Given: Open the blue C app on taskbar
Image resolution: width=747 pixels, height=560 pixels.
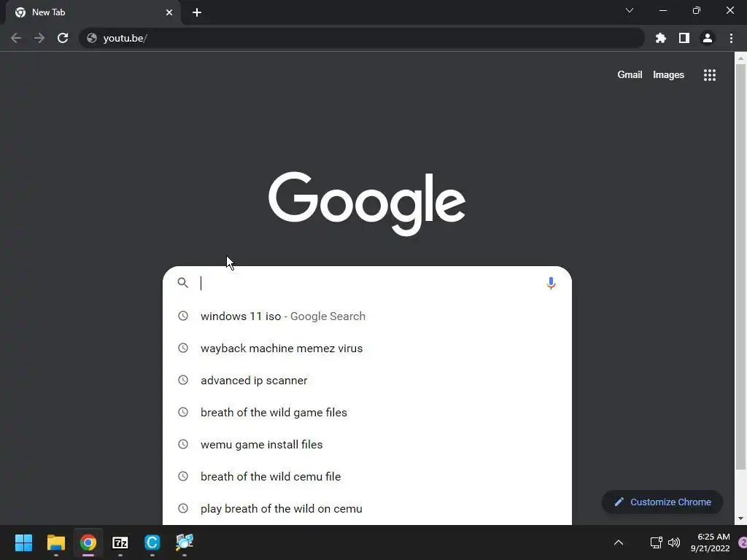Looking at the screenshot, I should tap(152, 542).
